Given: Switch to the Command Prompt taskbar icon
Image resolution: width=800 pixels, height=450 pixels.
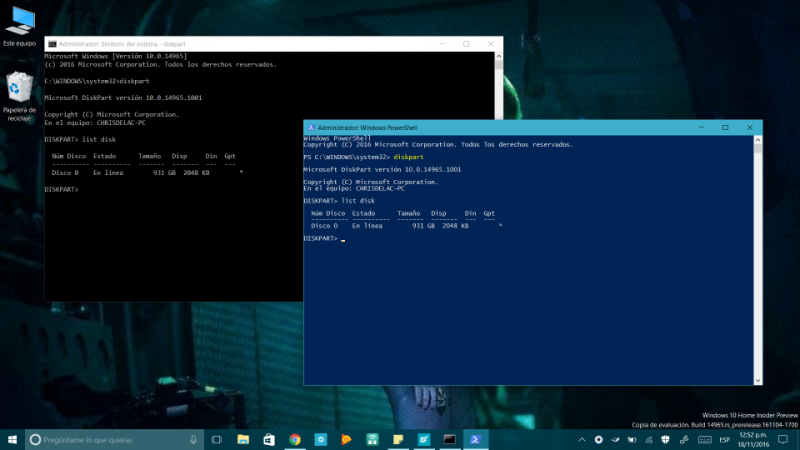Looking at the screenshot, I should [x=449, y=439].
